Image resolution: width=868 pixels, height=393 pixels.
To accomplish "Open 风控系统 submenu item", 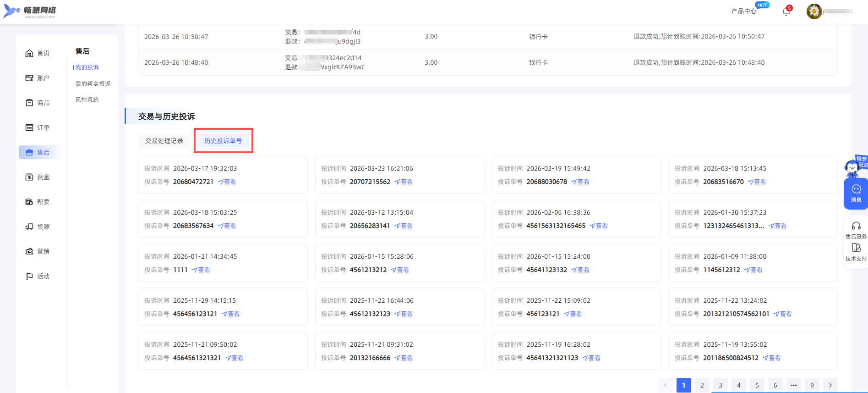I will (87, 100).
